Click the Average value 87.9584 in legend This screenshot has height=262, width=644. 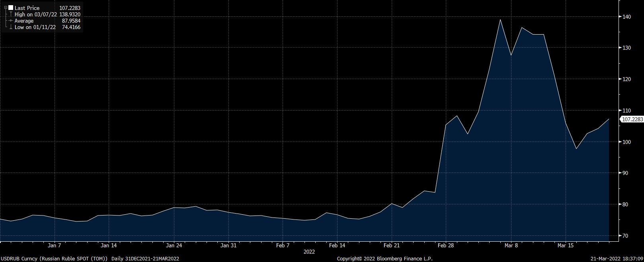[71, 21]
